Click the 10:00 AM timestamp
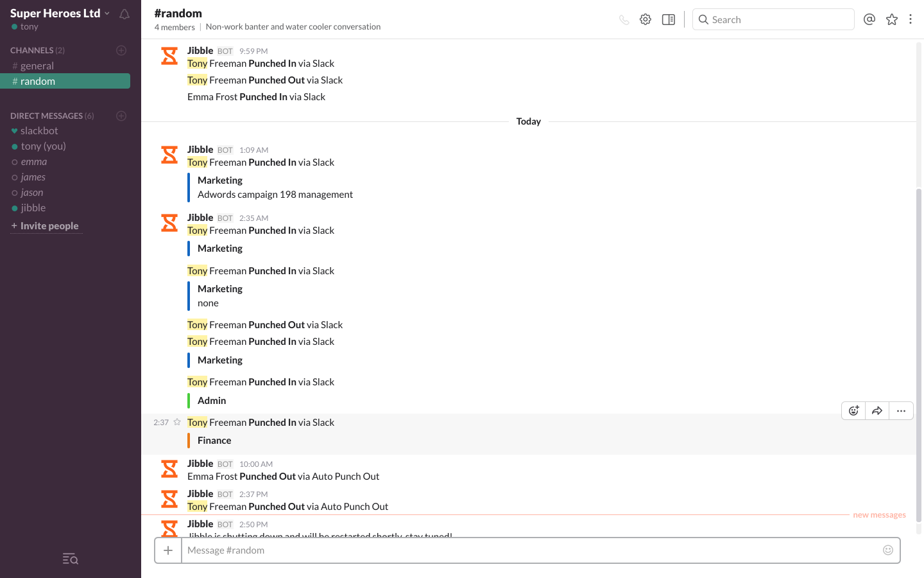Viewport: 924px width, 578px height. tap(256, 464)
